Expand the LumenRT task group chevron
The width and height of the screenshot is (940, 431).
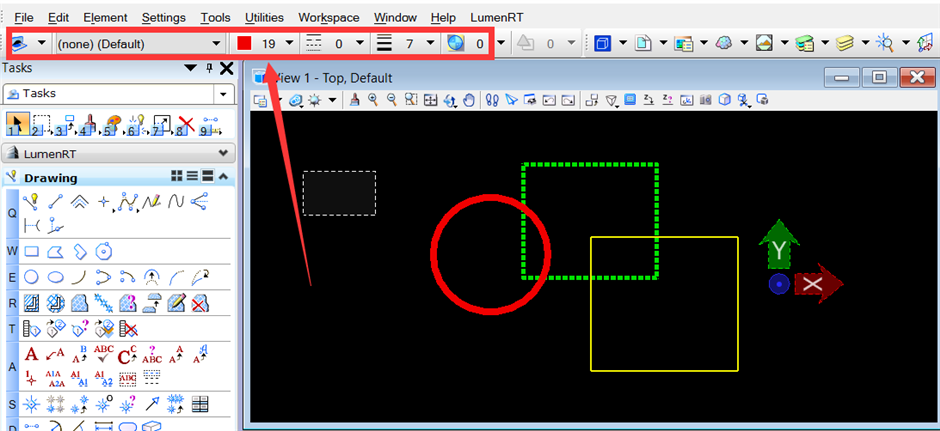pyautogui.click(x=224, y=153)
